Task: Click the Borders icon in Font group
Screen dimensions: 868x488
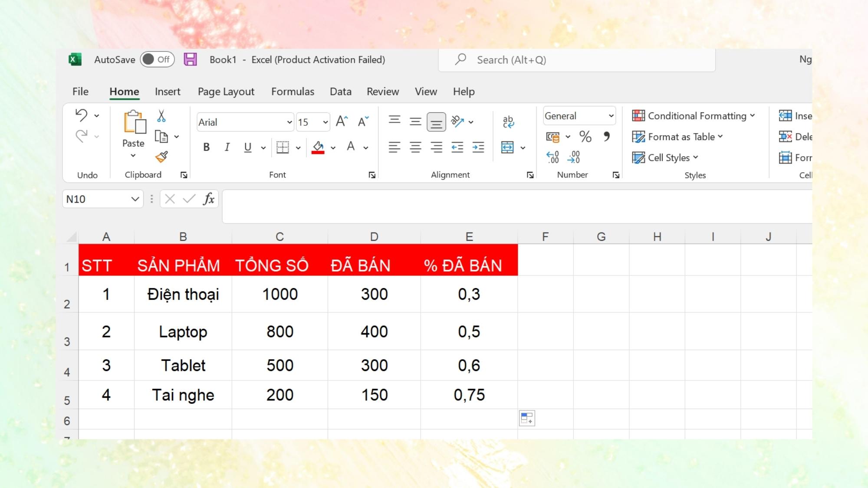Action: coord(283,147)
